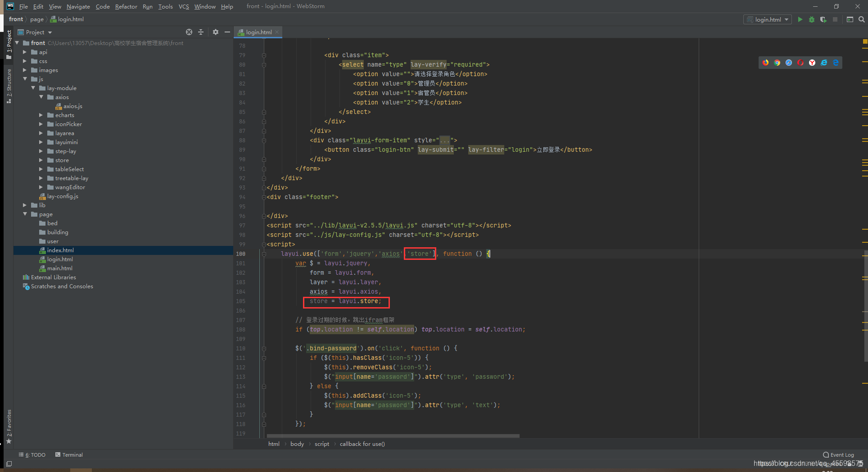
Task: Collapse the front root folder
Action: tap(18, 43)
